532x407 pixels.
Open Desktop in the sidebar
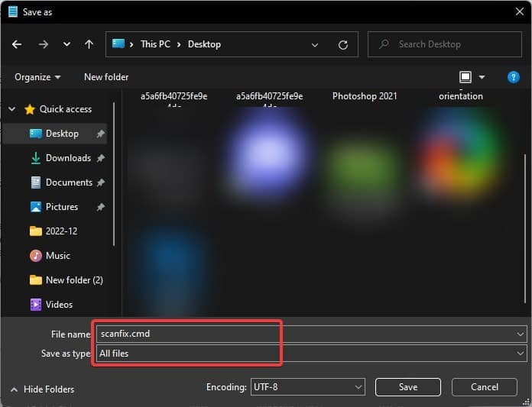pyautogui.click(x=54, y=134)
